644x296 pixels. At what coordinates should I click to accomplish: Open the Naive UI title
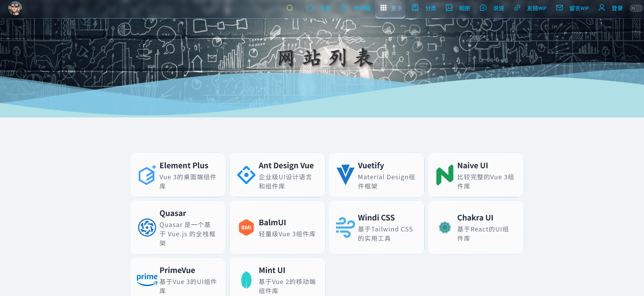pyautogui.click(x=473, y=166)
